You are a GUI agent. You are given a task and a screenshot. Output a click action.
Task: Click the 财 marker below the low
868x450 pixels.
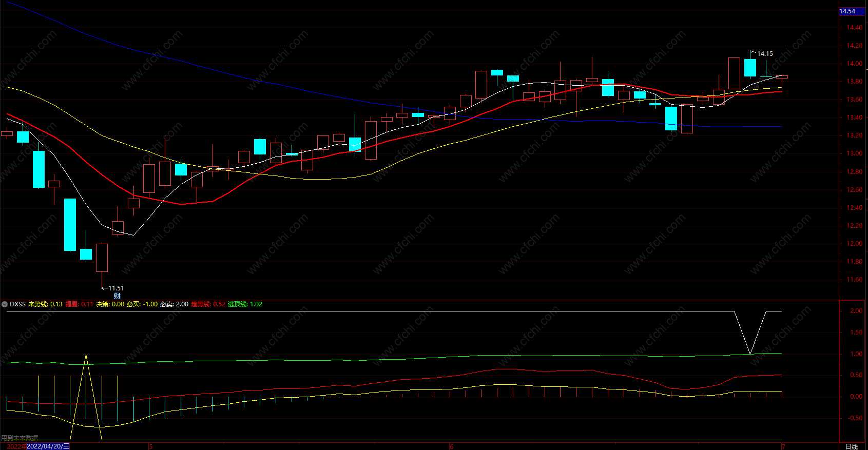pos(117,296)
